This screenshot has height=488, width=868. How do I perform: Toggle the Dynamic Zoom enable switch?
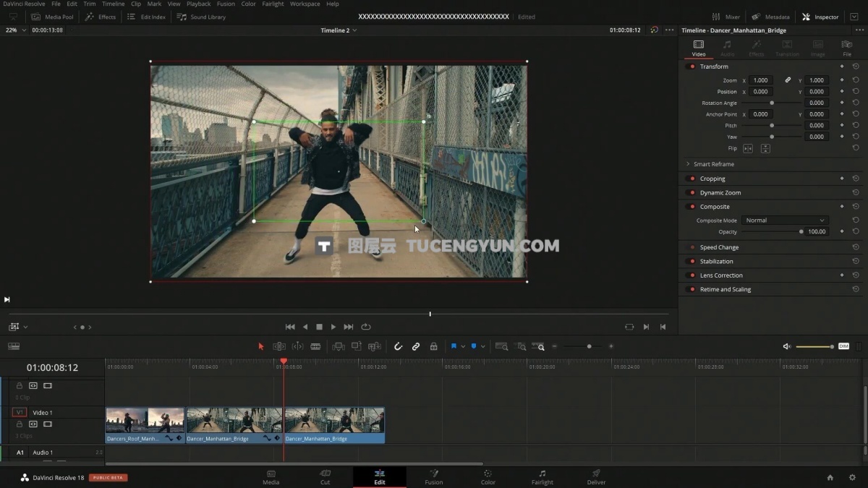coord(692,193)
